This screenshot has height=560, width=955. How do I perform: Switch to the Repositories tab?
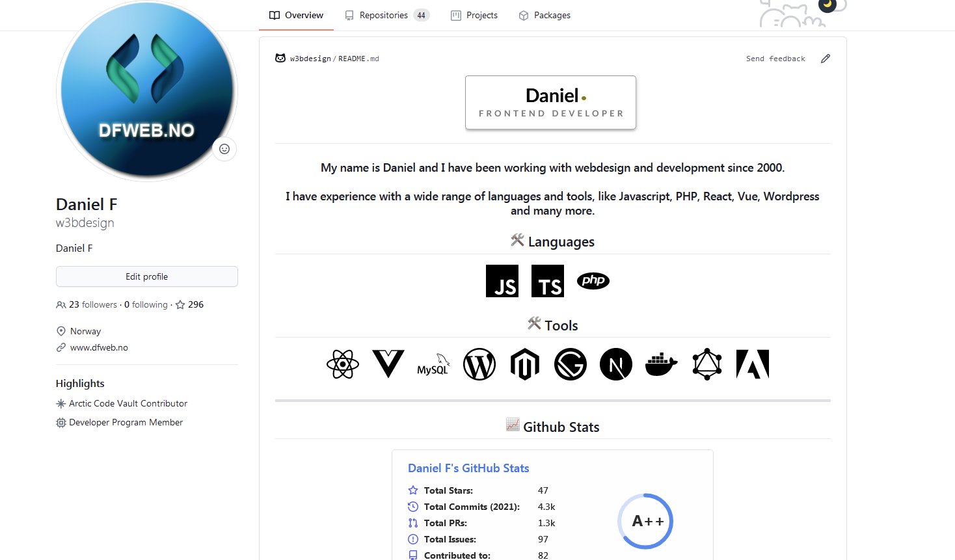(x=387, y=15)
